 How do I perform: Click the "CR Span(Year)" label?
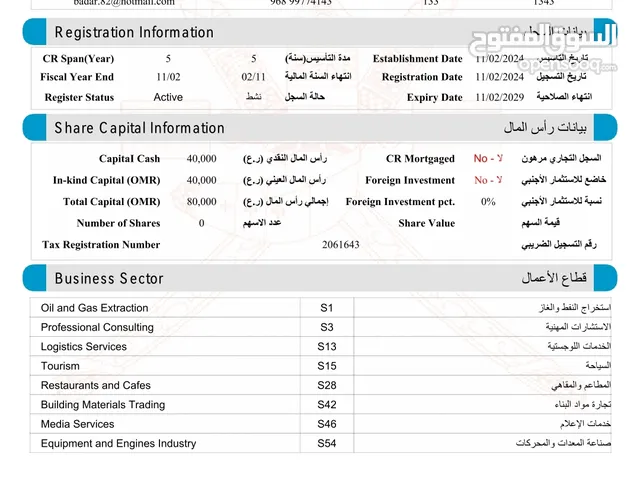(x=78, y=58)
